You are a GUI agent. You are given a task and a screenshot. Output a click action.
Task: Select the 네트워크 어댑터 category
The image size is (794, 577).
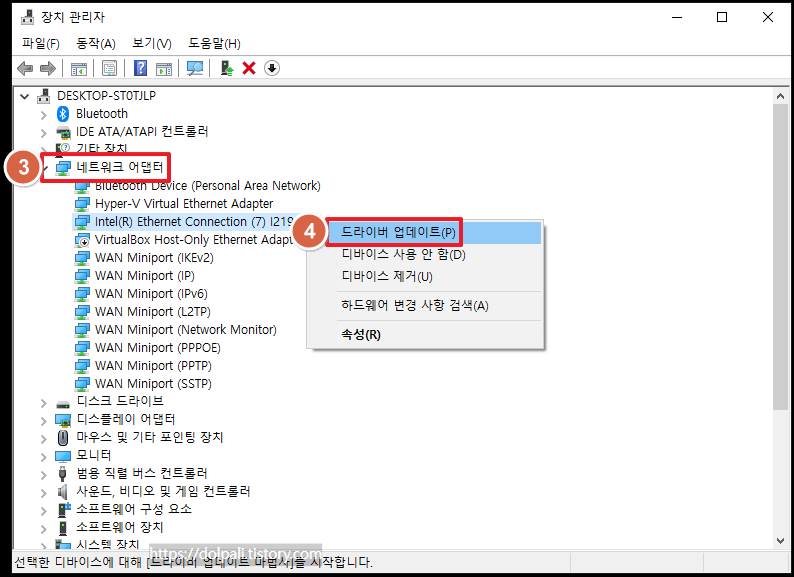pyautogui.click(x=120, y=167)
